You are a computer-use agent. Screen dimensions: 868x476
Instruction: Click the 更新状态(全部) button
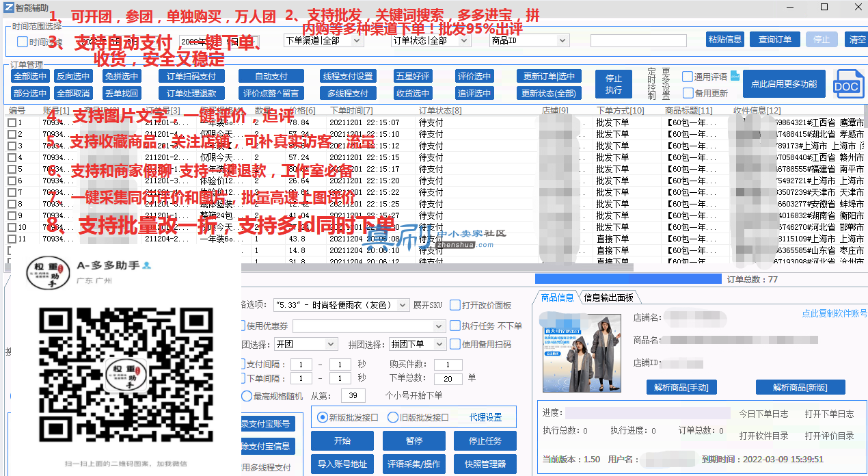point(548,93)
